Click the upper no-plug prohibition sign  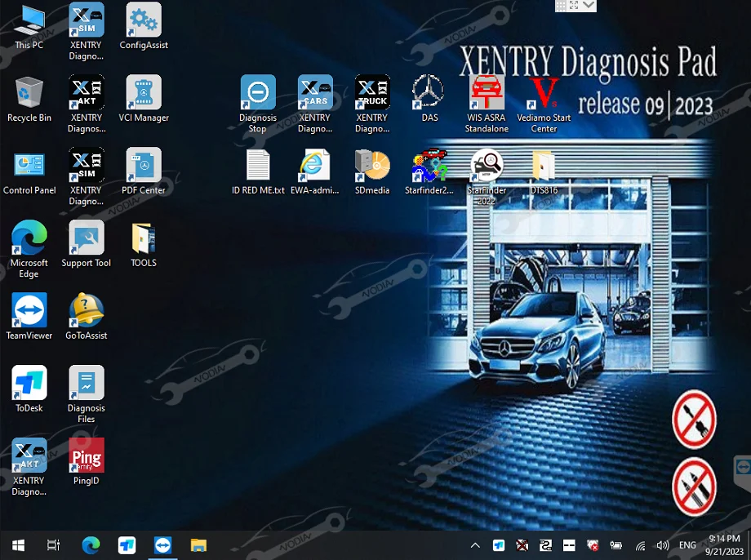point(694,419)
